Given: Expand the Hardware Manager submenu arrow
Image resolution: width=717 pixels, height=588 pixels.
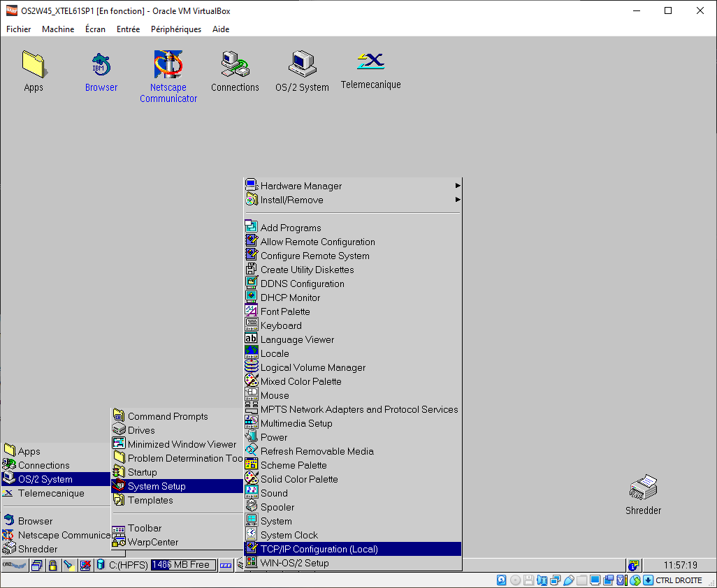Looking at the screenshot, I should coord(458,186).
